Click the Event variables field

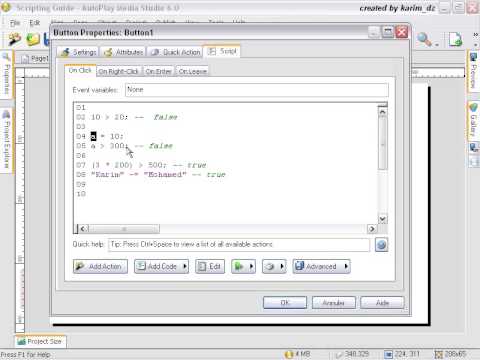point(257,90)
